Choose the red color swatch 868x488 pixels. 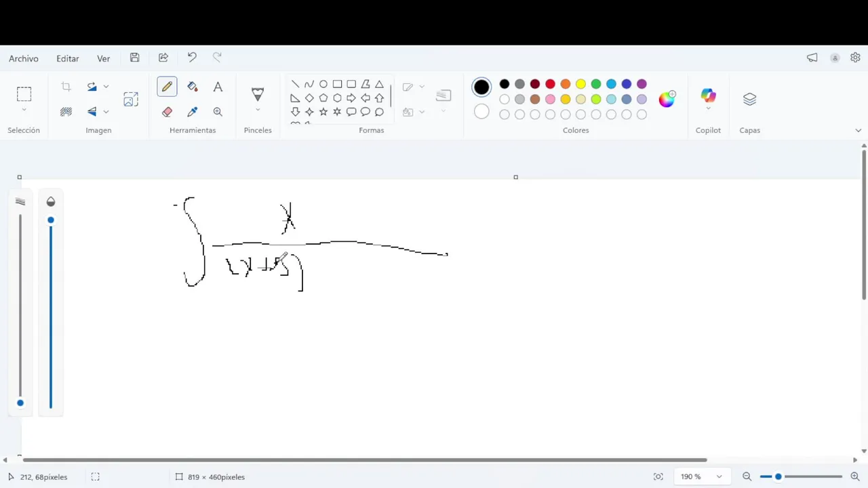tap(550, 84)
